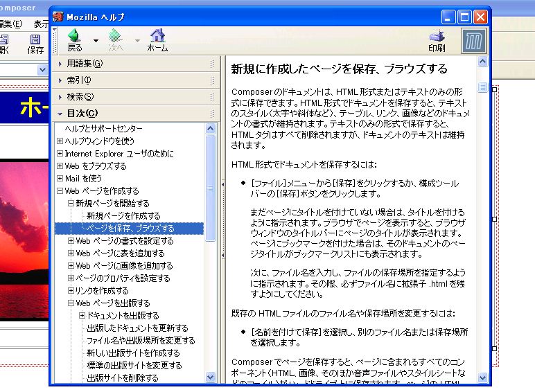535x392 pixels.
Task: Click help content scrollbar thumb
Action: click(482, 87)
